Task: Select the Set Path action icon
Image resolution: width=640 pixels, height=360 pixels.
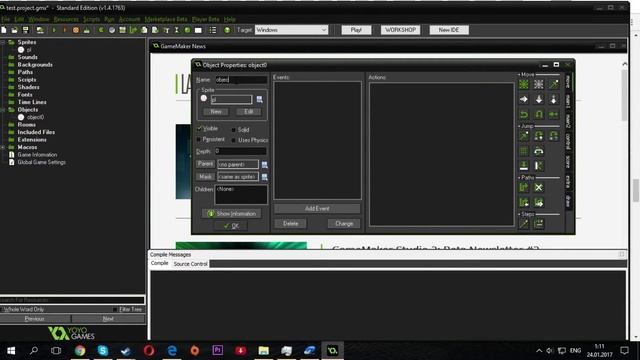Action: click(x=524, y=187)
